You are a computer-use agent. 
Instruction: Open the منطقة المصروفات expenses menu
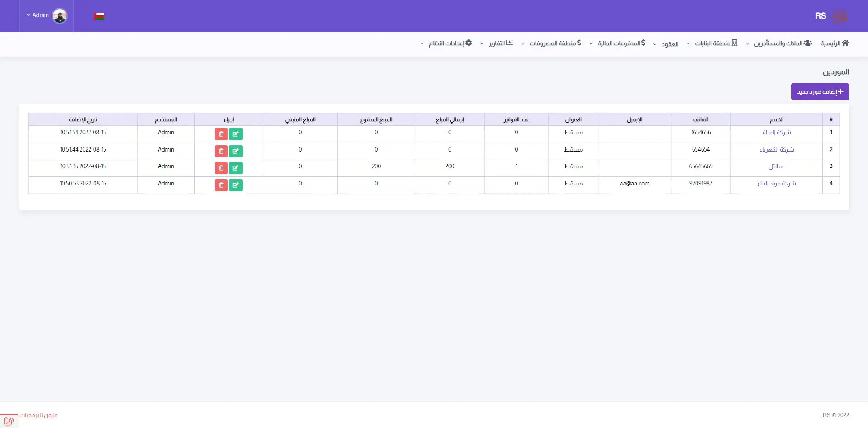coord(551,43)
